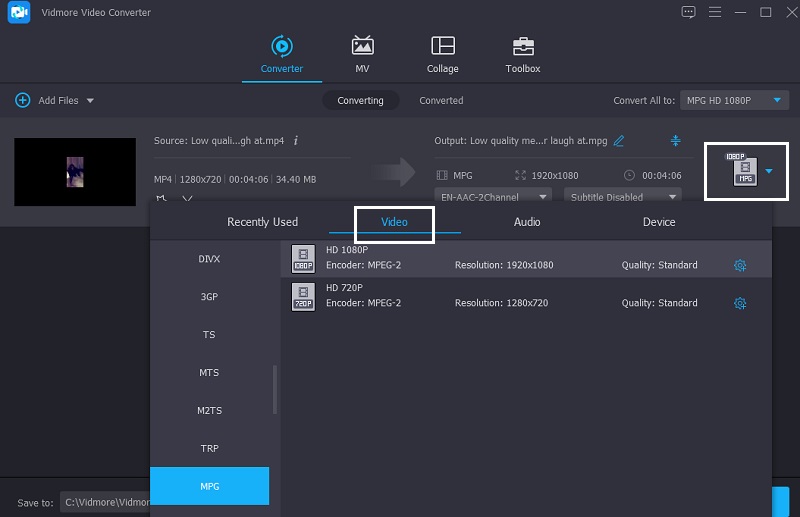Open settings gear for HD 720P preset
800x517 pixels.
pos(740,303)
